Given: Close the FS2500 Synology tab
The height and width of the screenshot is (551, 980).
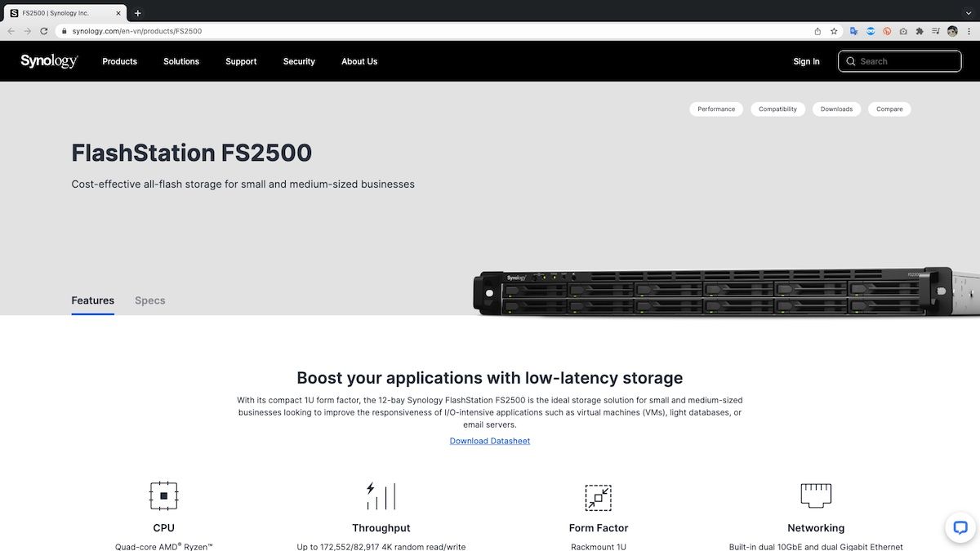Looking at the screenshot, I should (118, 13).
